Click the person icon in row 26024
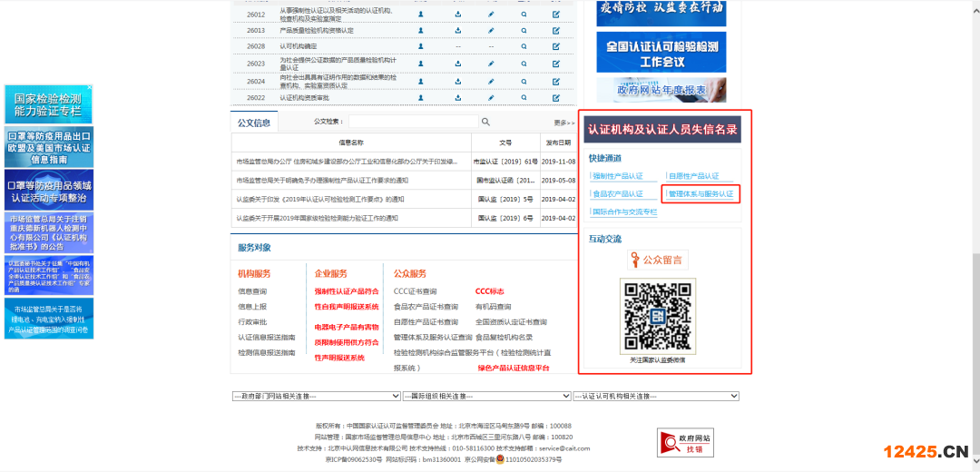The height and width of the screenshot is (472, 980). (x=421, y=81)
